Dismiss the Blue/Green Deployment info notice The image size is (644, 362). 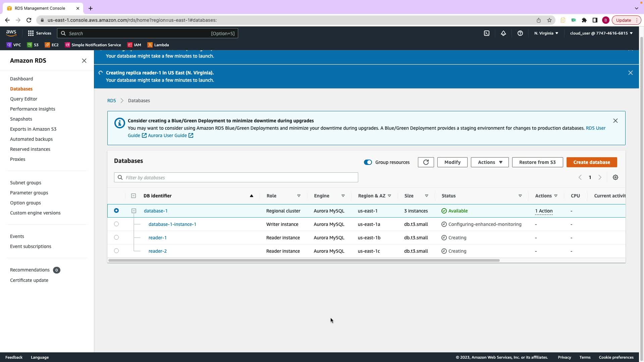click(x=615, y=121)
